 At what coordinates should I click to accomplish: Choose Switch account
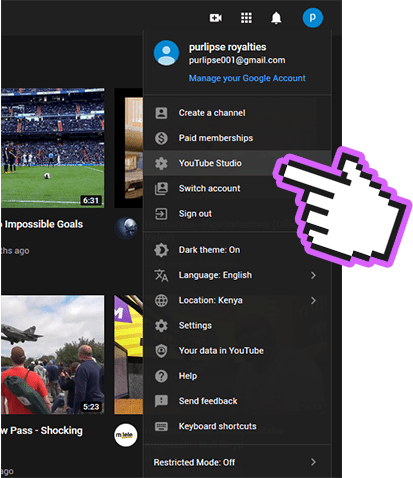point(237,189)
